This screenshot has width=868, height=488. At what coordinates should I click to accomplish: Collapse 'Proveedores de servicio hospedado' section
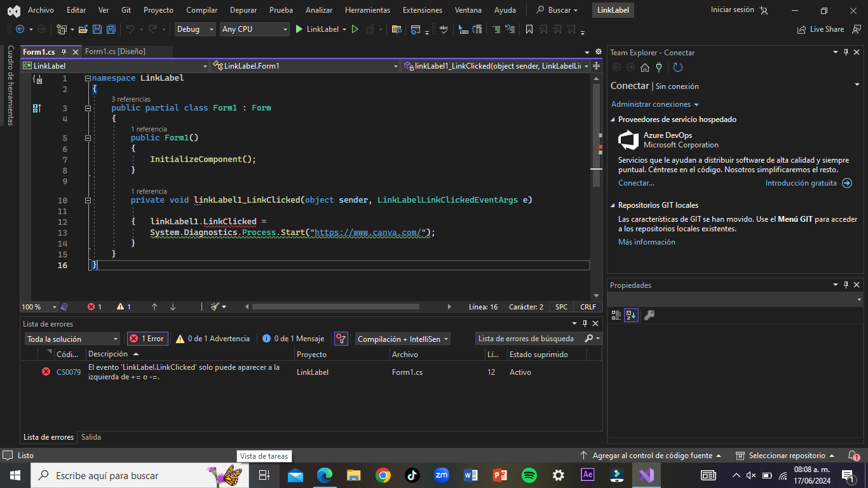click(613, 119)
